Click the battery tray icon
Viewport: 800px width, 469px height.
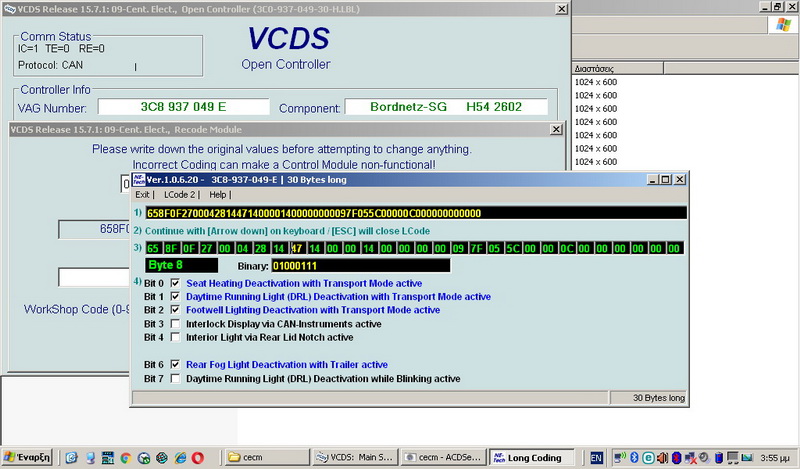[718, 458]
